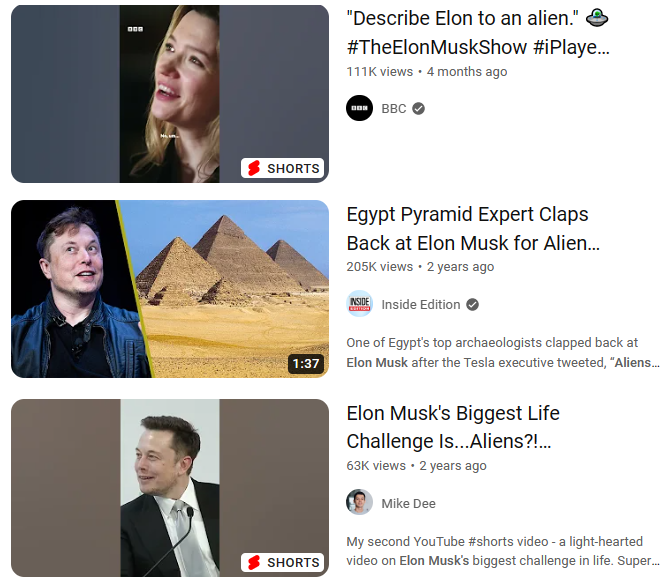Play the BBC short thumbnail with woman
This screenshot has height=579, width=662.
point(170,94)
